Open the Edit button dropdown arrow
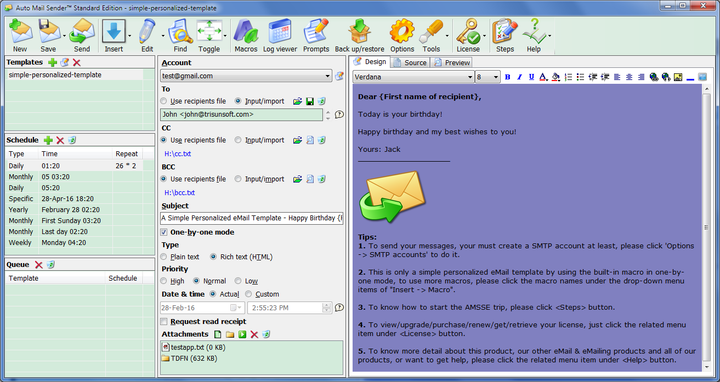 [x=163, y=36]
